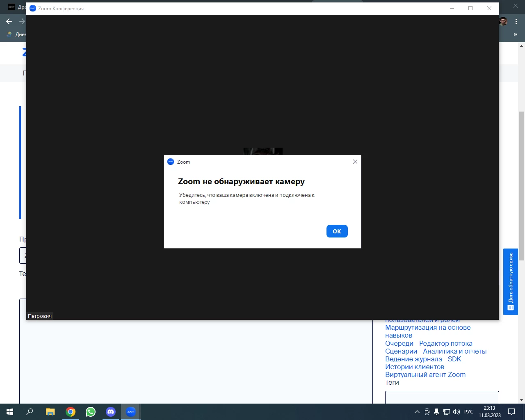Open the Истории клиентов link

tap(415, 367)
